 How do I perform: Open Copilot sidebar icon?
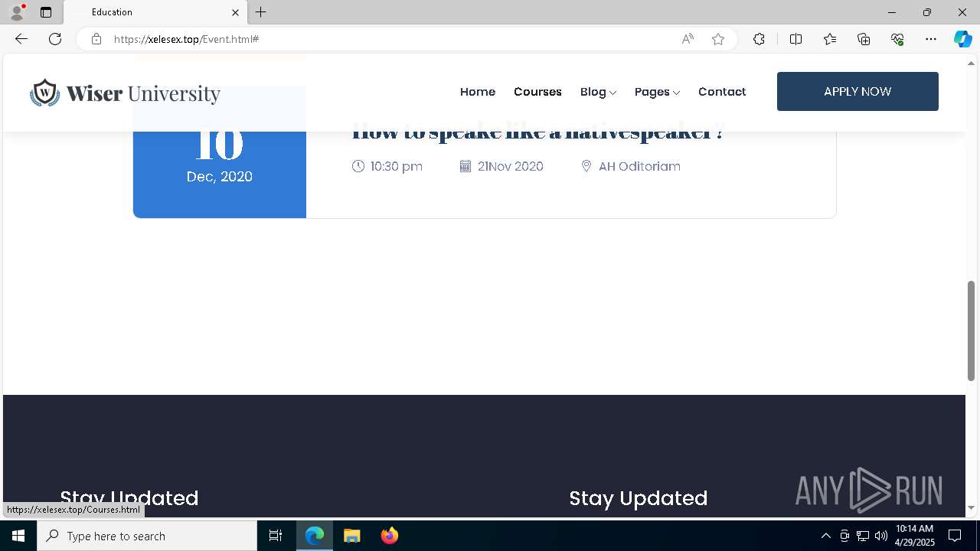coord(962,39)
